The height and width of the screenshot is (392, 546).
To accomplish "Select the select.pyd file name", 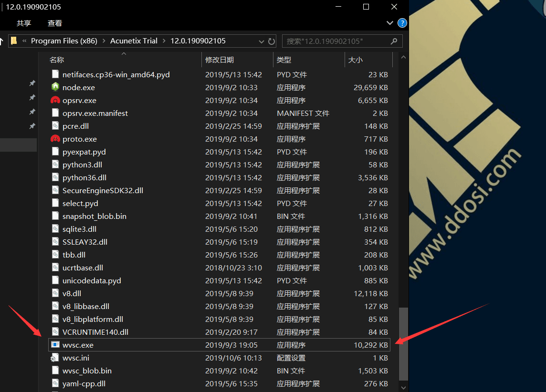I will [x=80, y=203].
